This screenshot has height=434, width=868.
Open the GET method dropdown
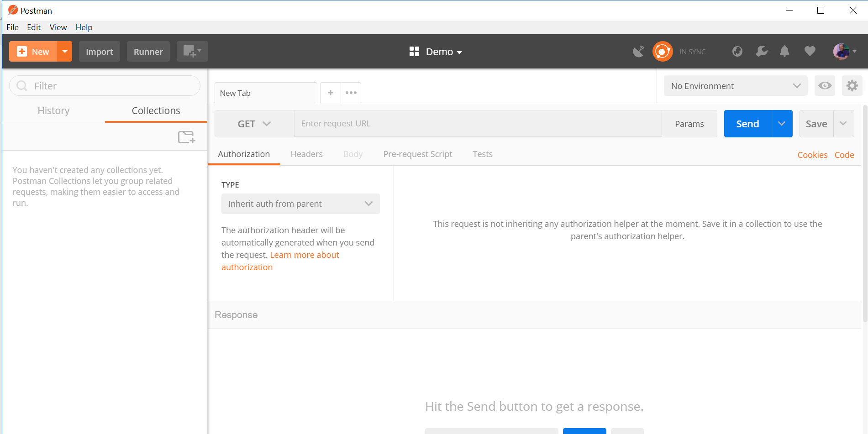[x=254, y=124]
